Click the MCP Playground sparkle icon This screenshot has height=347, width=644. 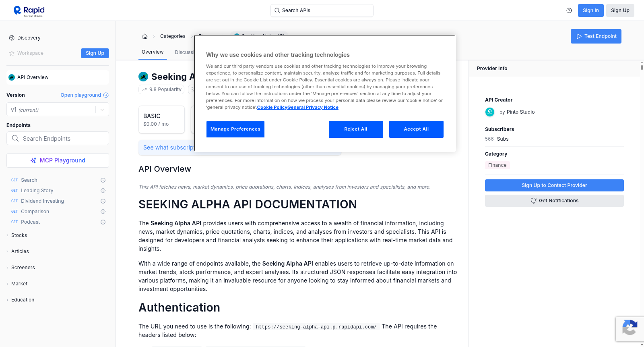(33, 160)
